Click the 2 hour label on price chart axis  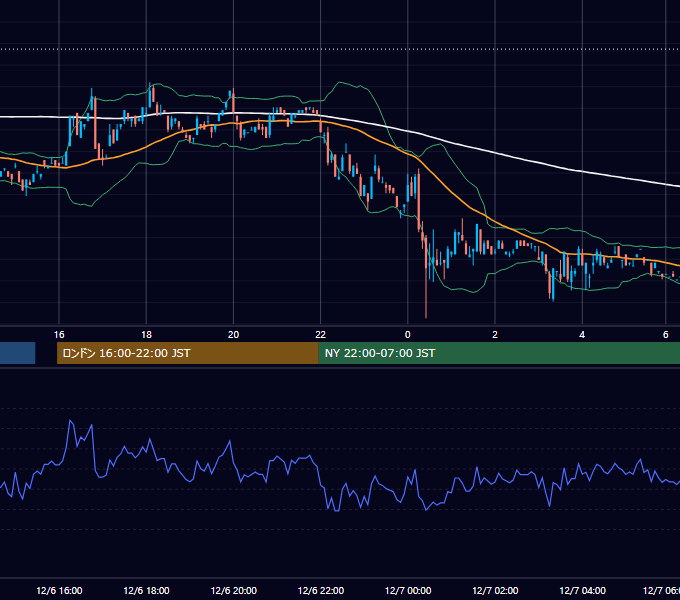click(x=495, y=334)
